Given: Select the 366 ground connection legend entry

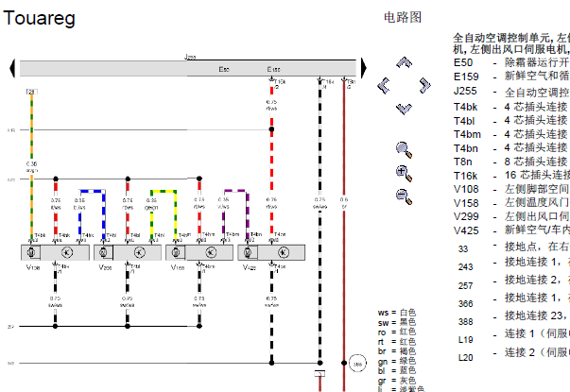Looking at the screenshot, I should tap(513, 300).
